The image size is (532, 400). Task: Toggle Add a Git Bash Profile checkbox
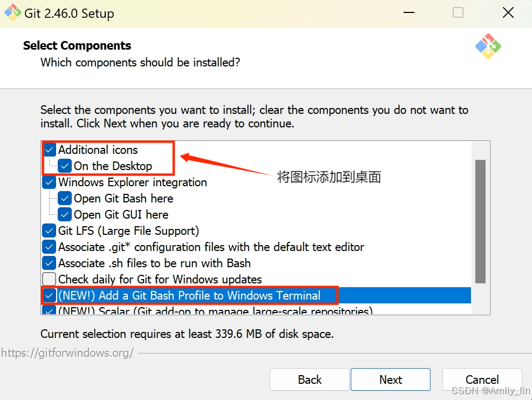pos(49,295)
